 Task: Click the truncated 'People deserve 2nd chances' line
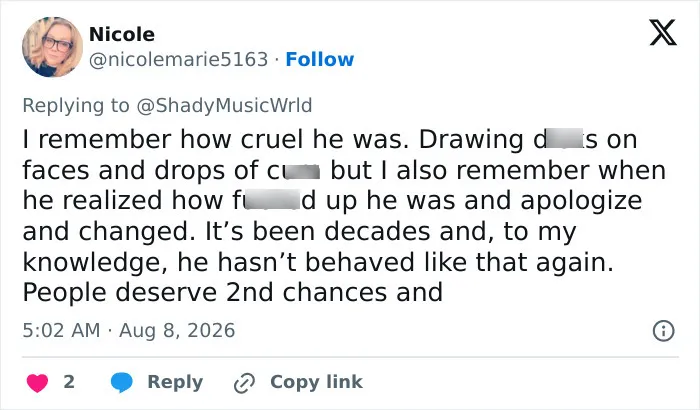click(x=233, y=293)
